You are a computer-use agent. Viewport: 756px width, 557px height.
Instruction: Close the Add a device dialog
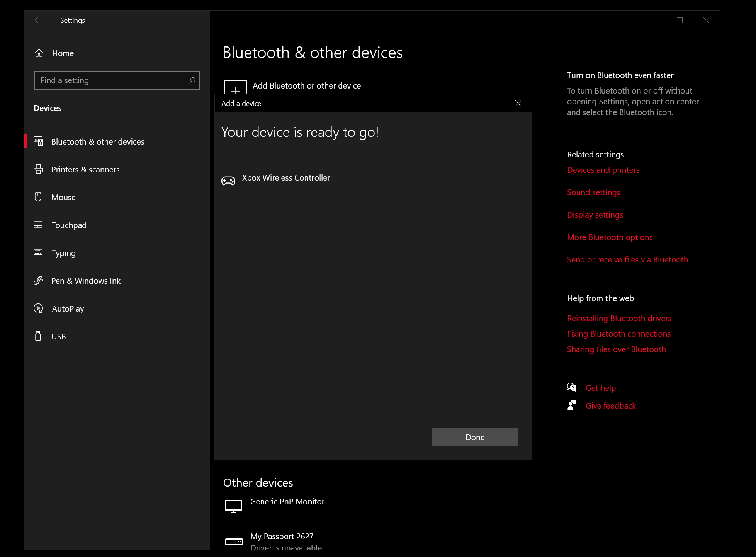coord(518,103)
